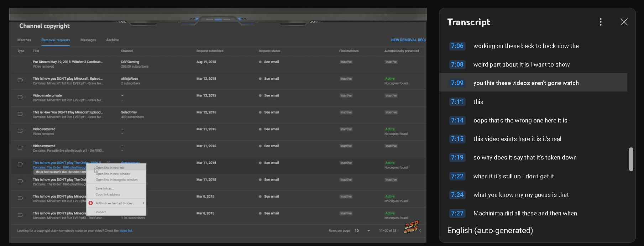Switch to the Matches tab
644x246 pixels.
[24, 40]
